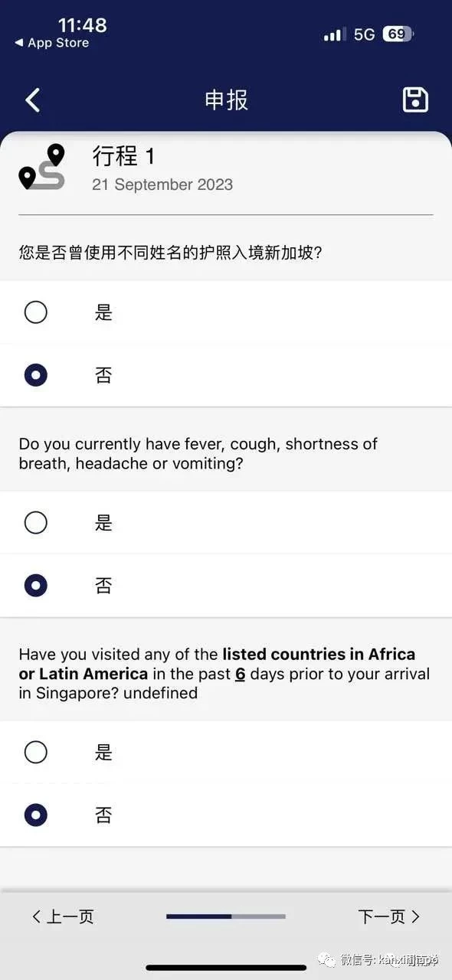This screenshot has width=452, height=980.
Task: Tap the 行程 1 trip heading
Action: [123, 156]
